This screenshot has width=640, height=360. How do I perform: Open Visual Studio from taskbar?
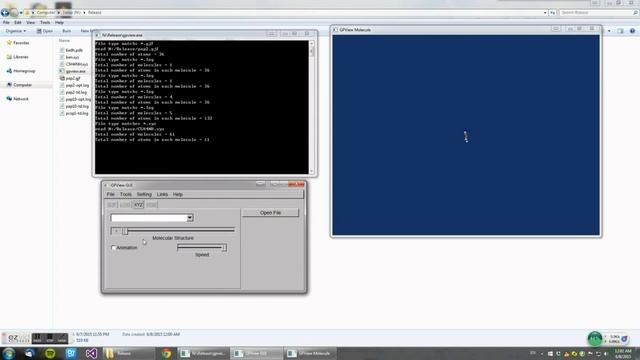91,353
